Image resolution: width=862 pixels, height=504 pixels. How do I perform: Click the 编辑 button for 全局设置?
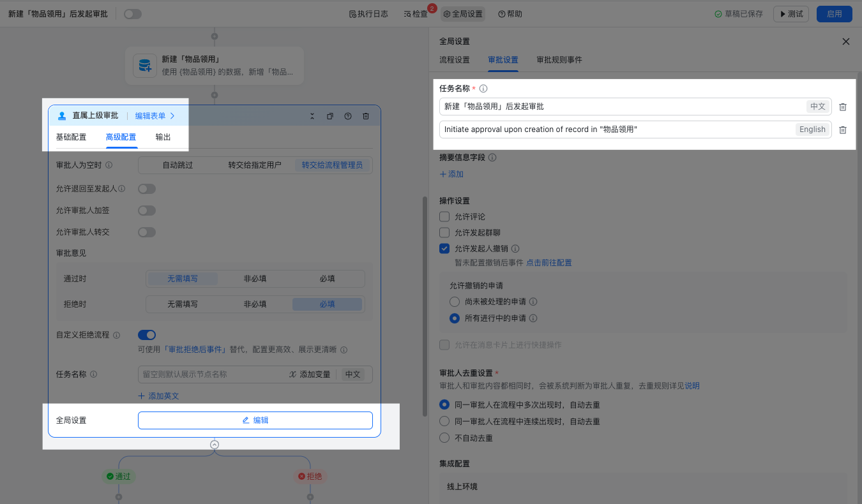[255, 420]
